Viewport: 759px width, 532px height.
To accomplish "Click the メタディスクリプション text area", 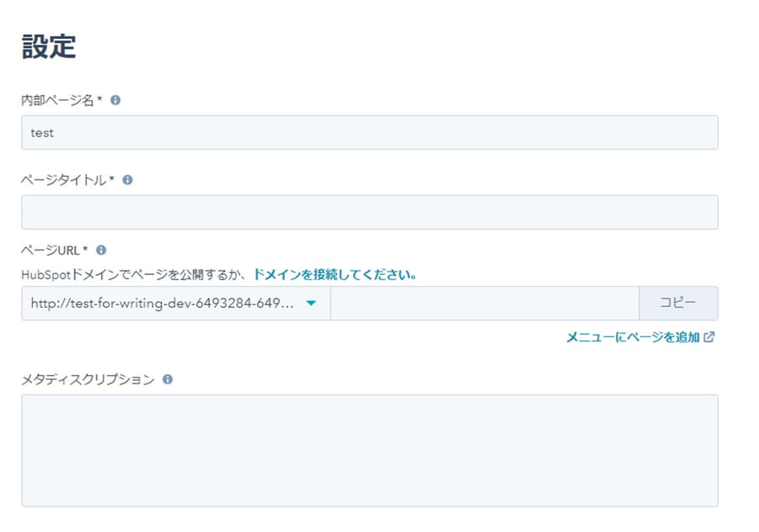I will pyautogui.click(x=369, y=451).
